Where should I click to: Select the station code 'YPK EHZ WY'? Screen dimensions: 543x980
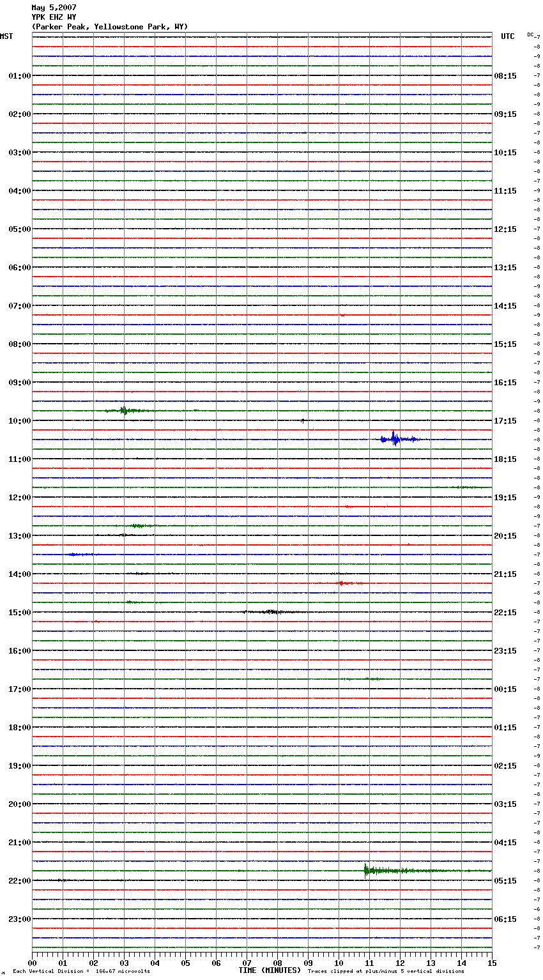coord(54,17)
